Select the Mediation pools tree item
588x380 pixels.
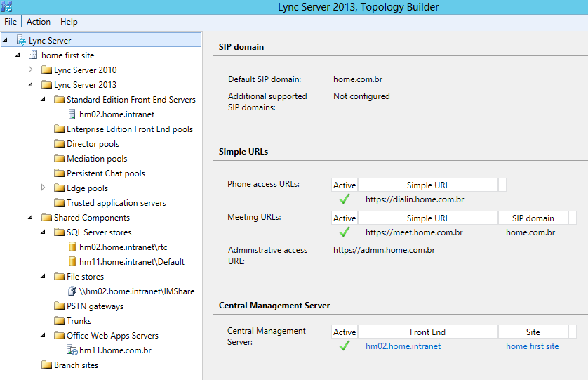pyautogui.click(x=97, y=159)
